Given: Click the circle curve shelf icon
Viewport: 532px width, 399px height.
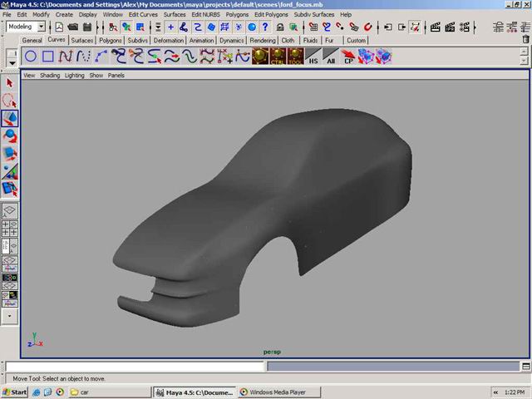Looking at the screenshot, I should 31,57.
